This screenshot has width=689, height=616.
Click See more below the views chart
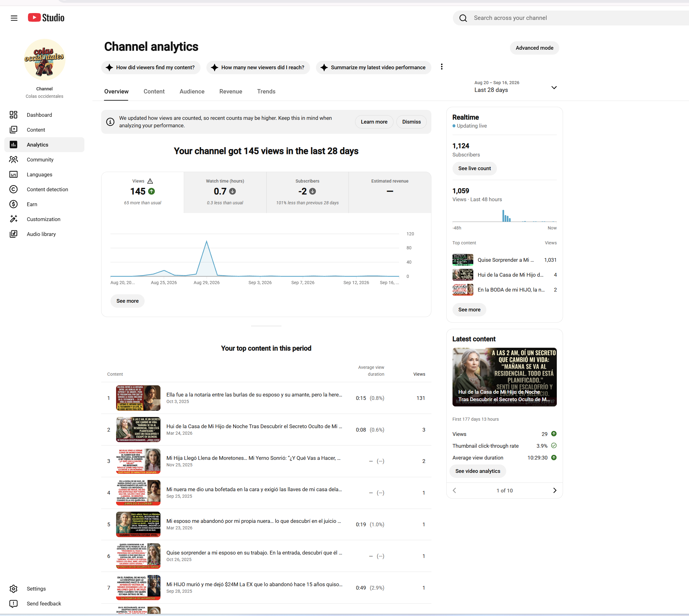tap(128, 301)
